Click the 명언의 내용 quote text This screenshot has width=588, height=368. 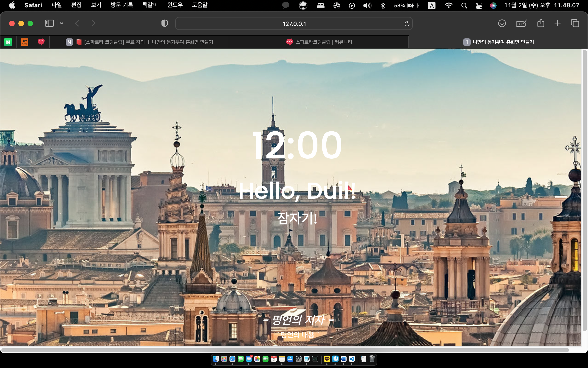tap(298, 335)
